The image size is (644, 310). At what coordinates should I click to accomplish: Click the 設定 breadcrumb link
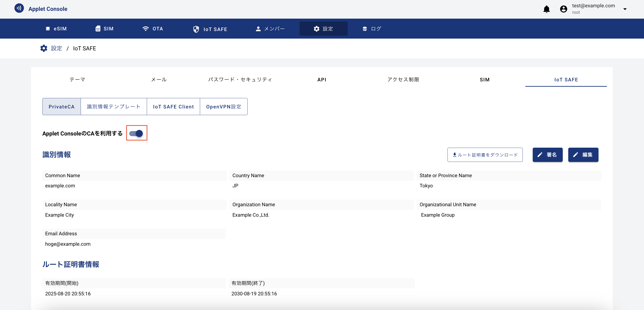pos(56,48)
